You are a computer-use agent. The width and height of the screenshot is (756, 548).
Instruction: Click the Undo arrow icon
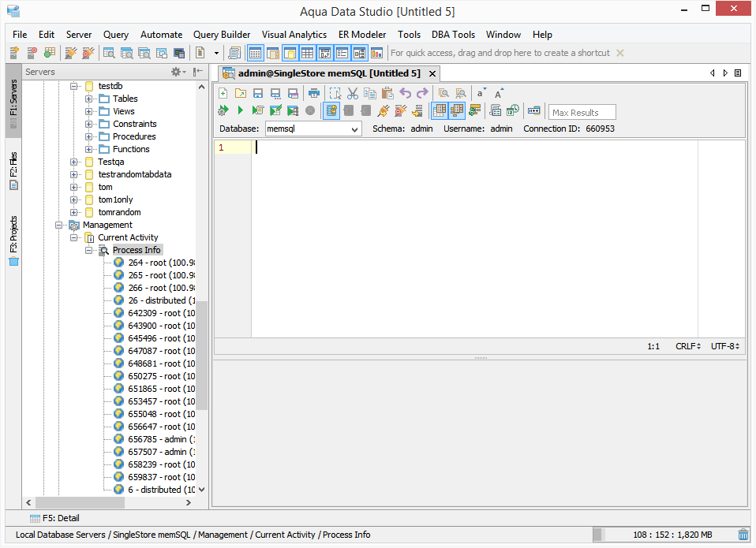tap(405, 93)
